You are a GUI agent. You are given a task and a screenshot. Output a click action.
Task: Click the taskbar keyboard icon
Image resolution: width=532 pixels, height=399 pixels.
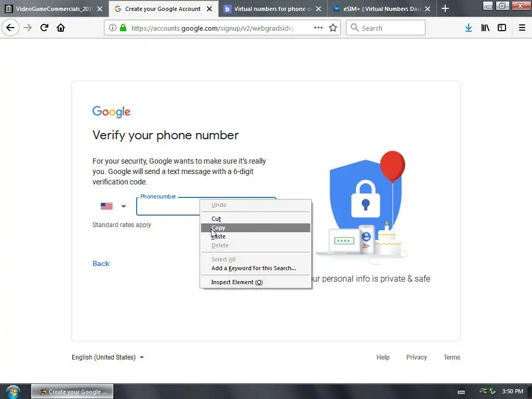coord(461,392)
